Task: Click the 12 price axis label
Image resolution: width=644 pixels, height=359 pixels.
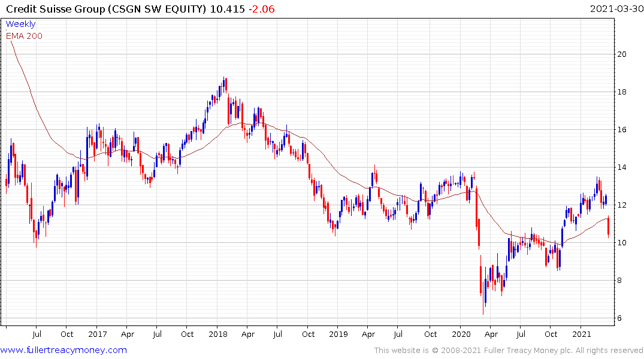Action: 622,205
